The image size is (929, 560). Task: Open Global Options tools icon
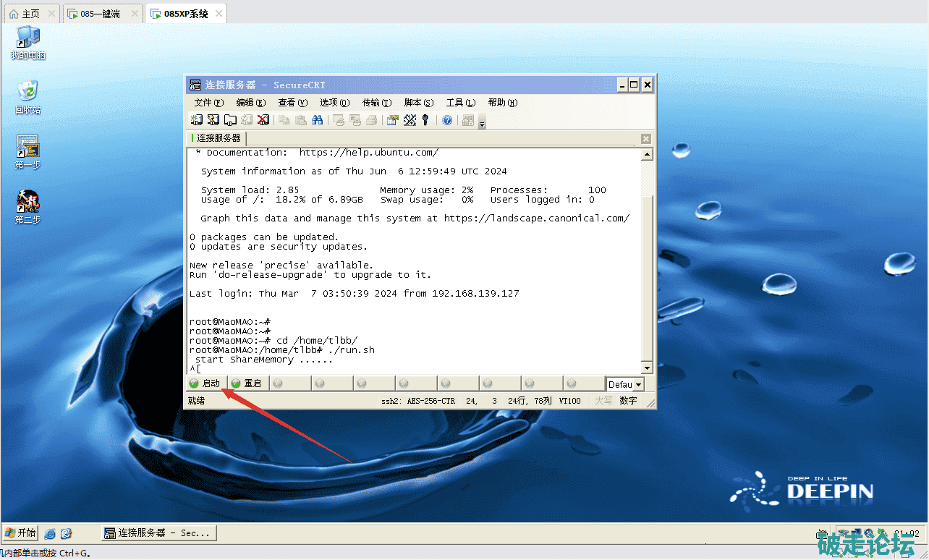point(410,120)
